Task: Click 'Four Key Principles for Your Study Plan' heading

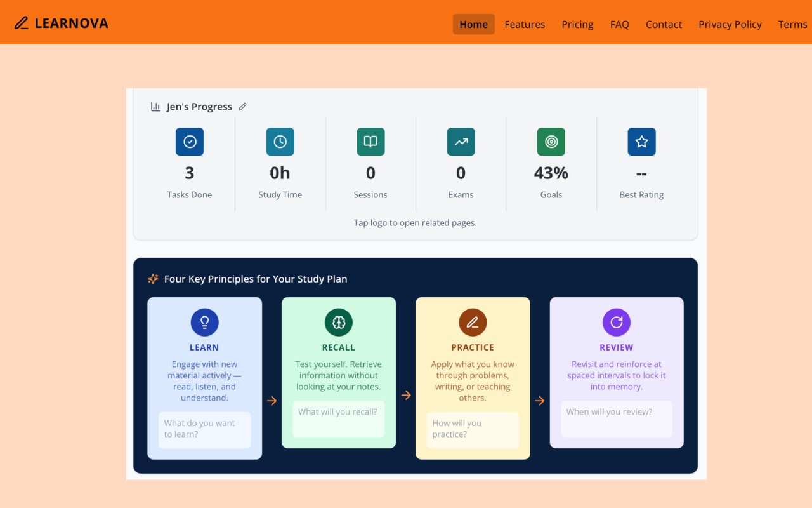Action: [256, 279]
